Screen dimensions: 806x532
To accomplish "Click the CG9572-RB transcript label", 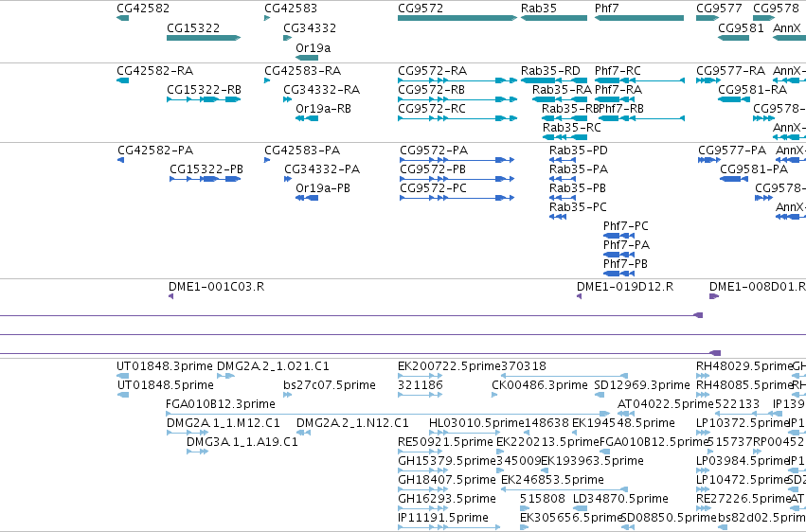I will pyautogui.click(x=431, y=89).
